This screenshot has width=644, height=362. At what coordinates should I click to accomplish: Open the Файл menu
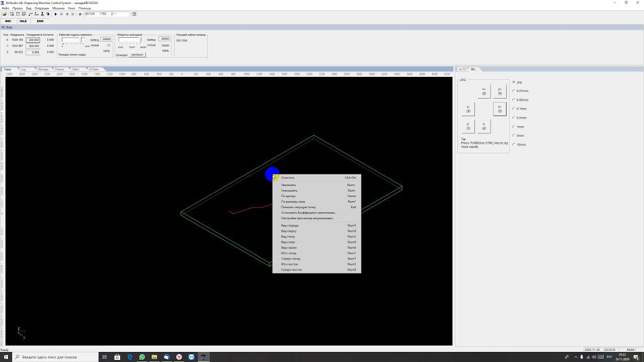[x=6, y=8]
